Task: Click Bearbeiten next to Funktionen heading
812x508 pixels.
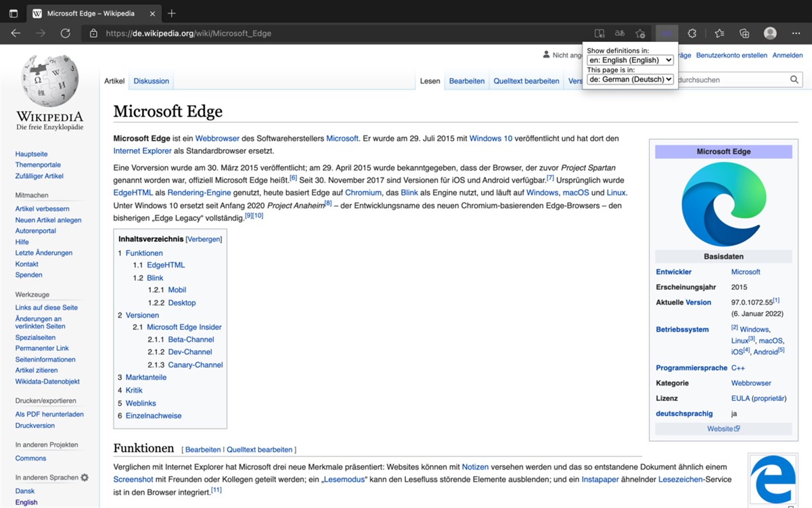Action: [x=203, y=450]
